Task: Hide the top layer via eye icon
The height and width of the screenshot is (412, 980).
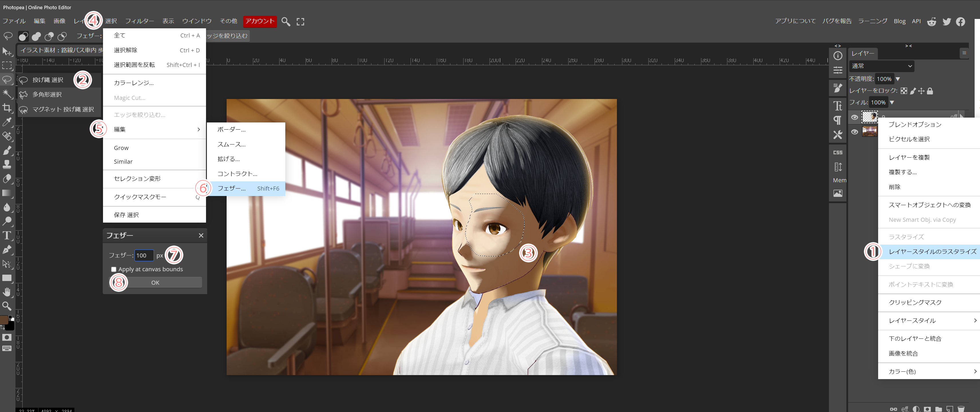Action: click(x=854, y=117)
